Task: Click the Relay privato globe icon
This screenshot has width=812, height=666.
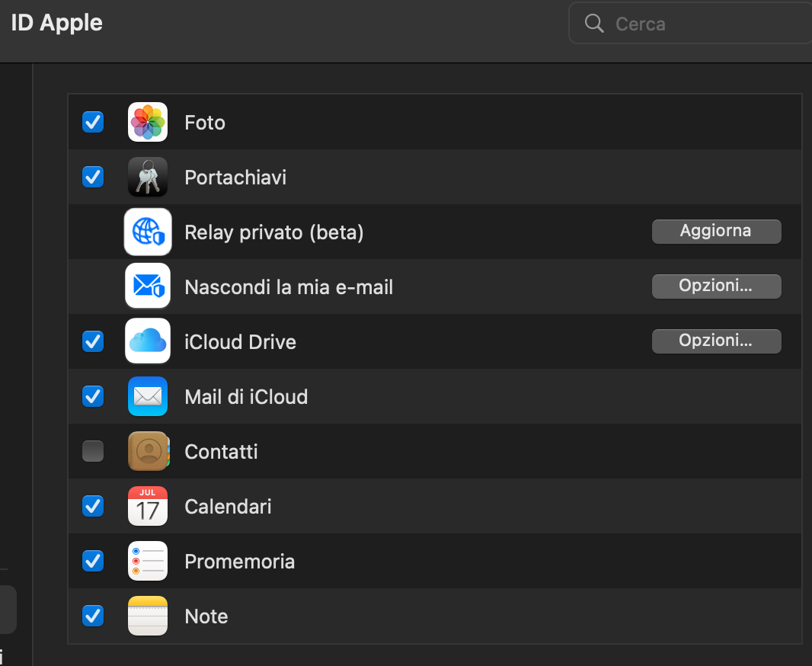Action: click(x=148, y=232)
